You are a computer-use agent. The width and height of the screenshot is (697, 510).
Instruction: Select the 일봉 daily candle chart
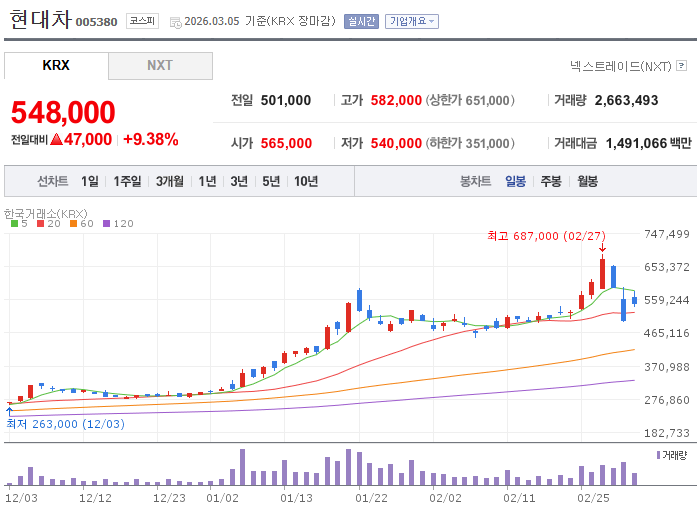click(516, 181)
